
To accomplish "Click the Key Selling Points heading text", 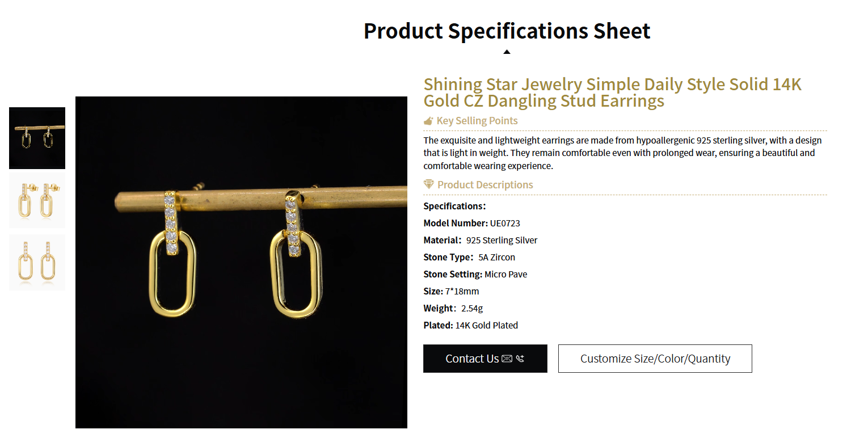I will 477,121.
